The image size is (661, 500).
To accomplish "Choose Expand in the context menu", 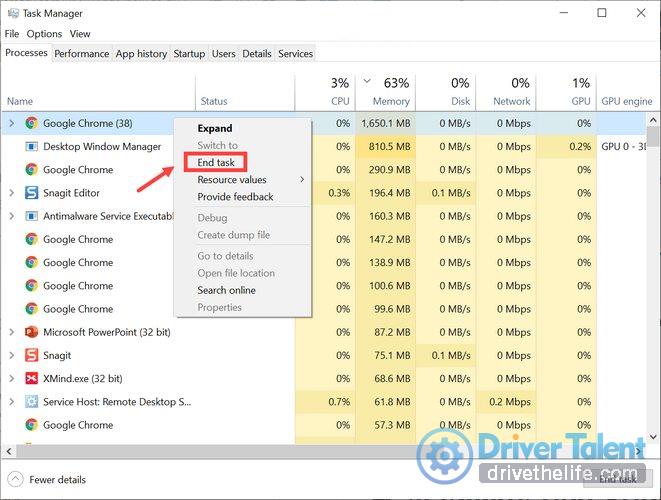I will click(215, 128).
